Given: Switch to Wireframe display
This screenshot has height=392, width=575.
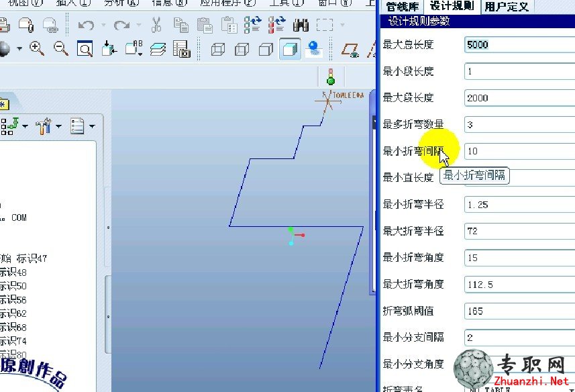Looking at the screenshot, I should tap(218, 49).
